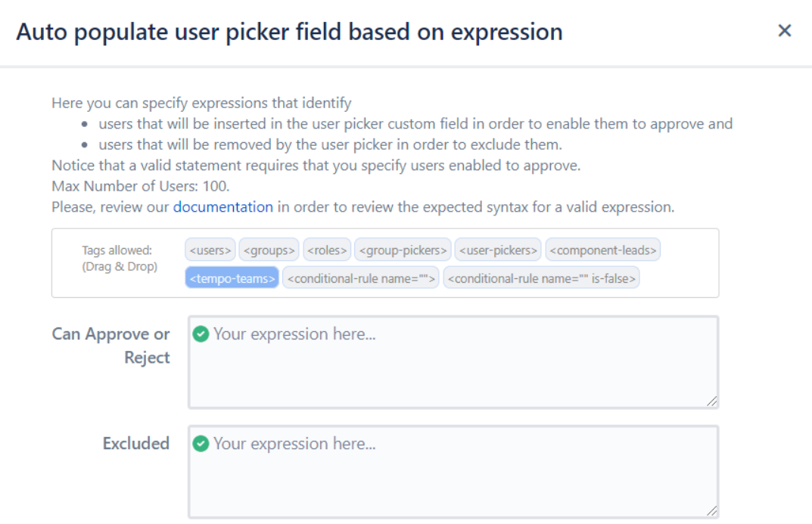Select the <groups> tag chip

click(269, 250)
